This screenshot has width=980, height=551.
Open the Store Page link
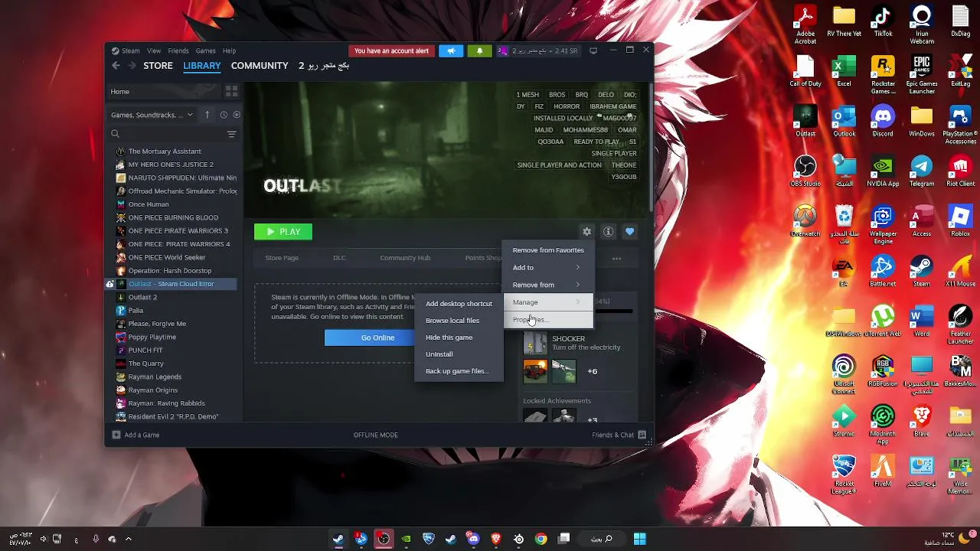coord(282,258)
